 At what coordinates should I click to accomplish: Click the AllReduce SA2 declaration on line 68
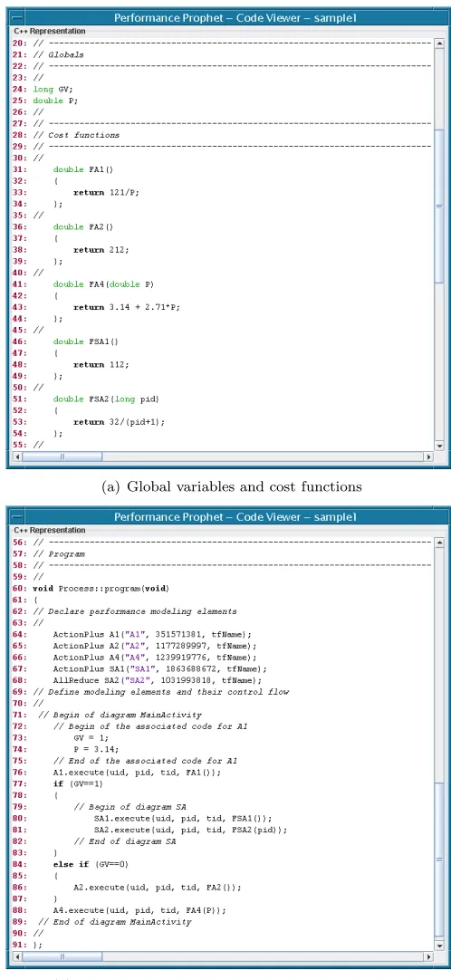point(158,680)
